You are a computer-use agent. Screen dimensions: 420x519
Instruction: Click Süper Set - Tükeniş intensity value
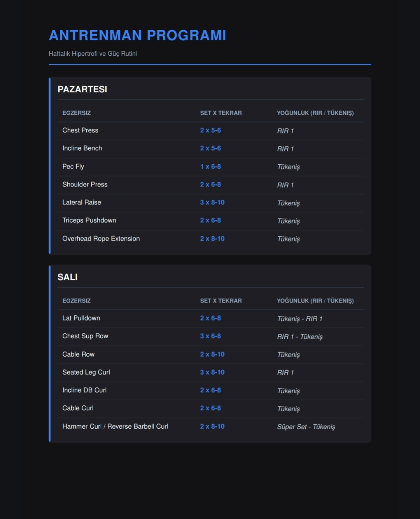pyautogui.click(x=306, y=427)
